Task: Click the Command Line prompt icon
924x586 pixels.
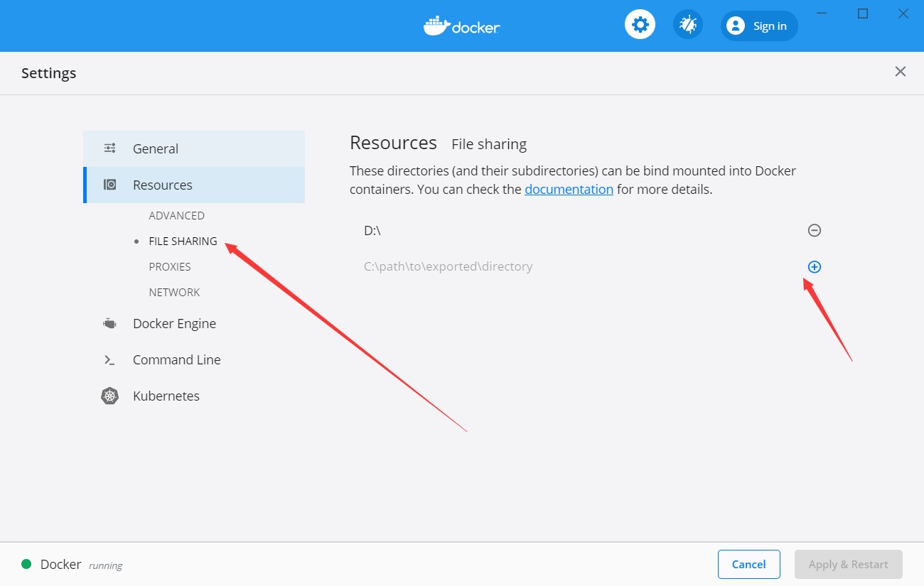Action: point(109,360)
